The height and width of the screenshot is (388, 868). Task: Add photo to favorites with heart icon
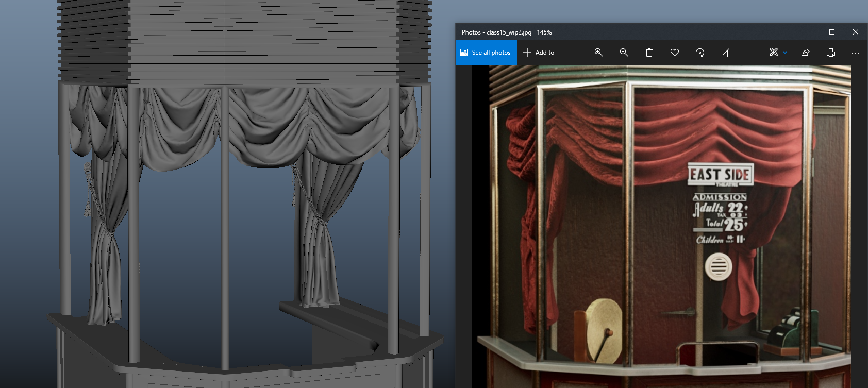click(674, 53)
